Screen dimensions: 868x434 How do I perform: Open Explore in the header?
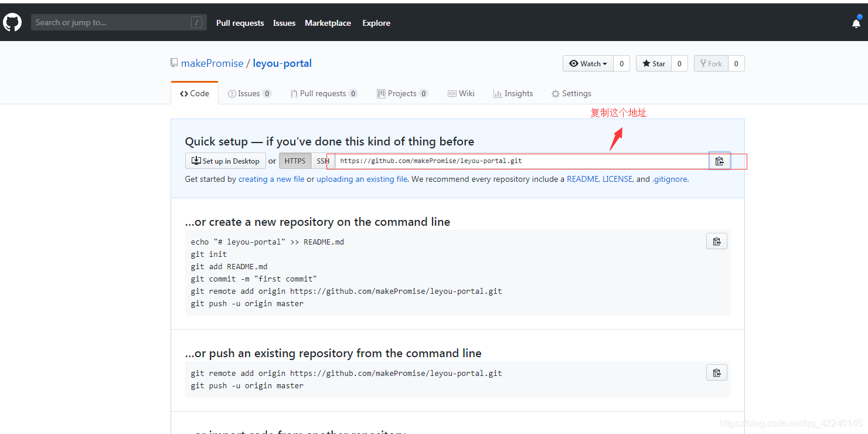point(376,23)
